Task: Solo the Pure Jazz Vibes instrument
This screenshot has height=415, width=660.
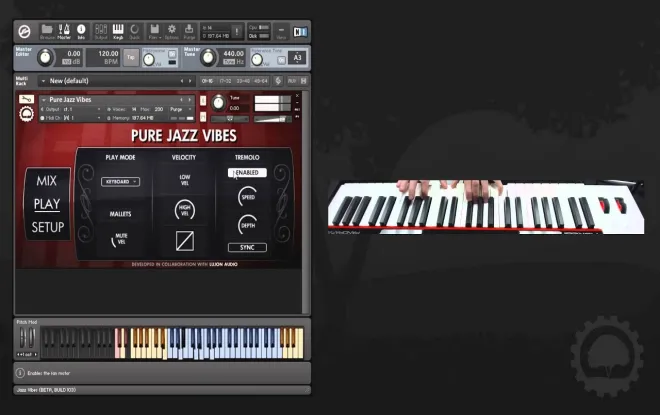Action: pyautogui.click(x=203, y=101)
